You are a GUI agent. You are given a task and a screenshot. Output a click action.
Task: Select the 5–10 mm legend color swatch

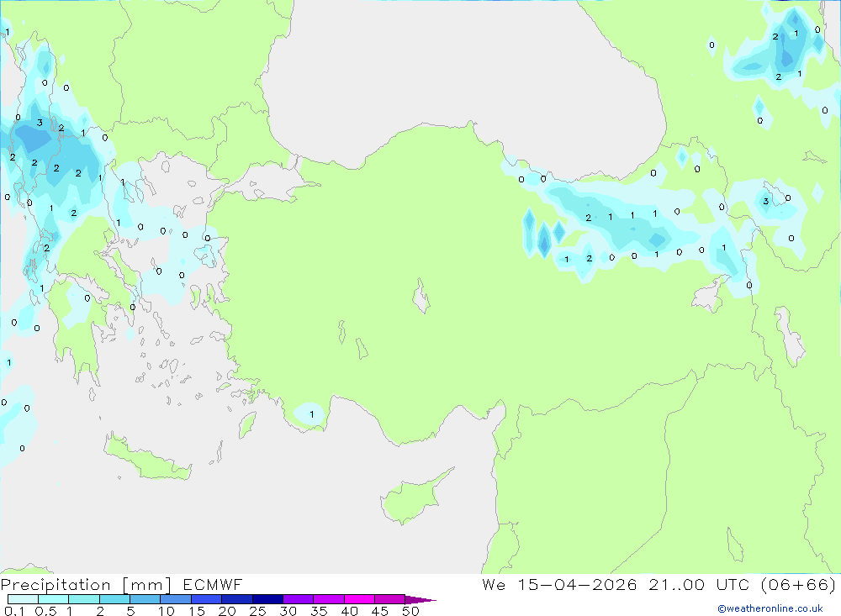pyautogui.click(x=145, y=599)
